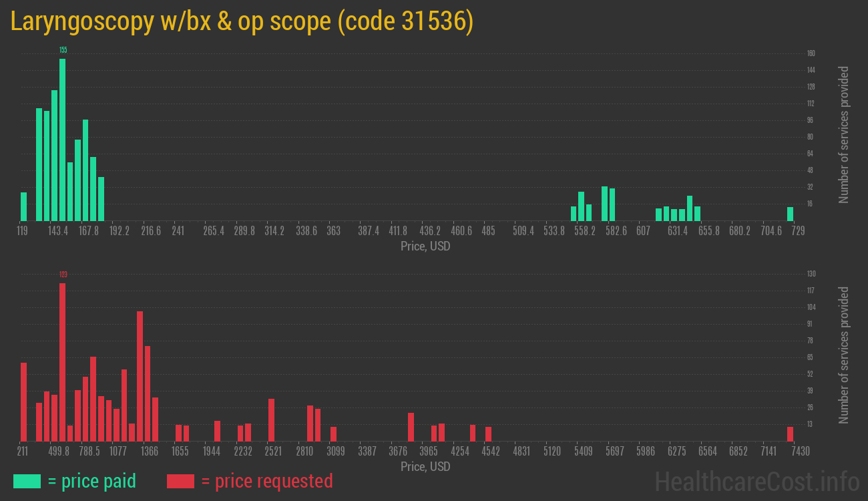This screenshot has height=501, width=868.
Task: Click the red price requested legend swatch
Action: (180, 481)
